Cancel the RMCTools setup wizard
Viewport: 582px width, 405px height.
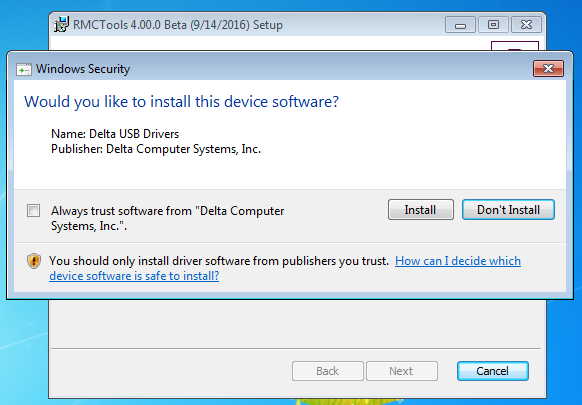pyautogui.click(x=493, y=371)
